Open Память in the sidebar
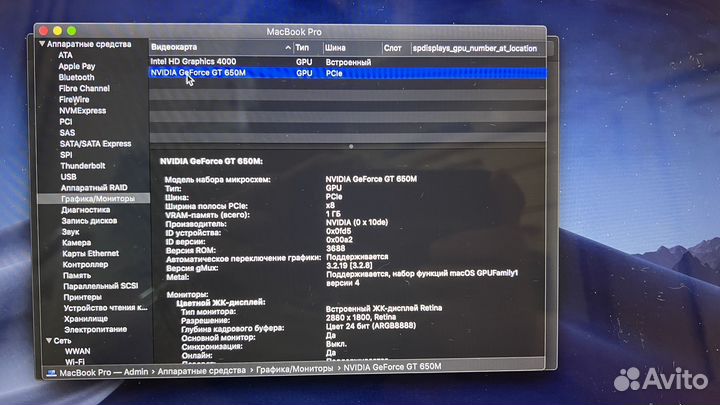720x405 pixels. pyautogui.click(x=77, y=276)
